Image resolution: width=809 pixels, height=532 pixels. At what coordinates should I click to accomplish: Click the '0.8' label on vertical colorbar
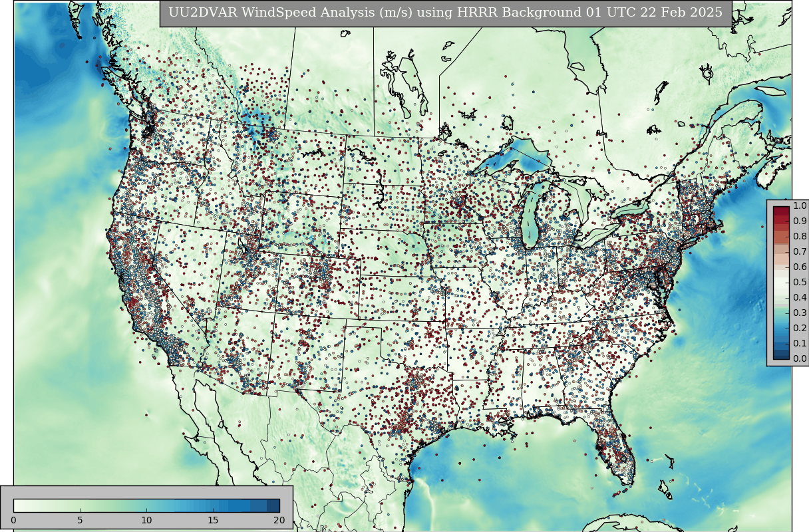pos(800,237)
